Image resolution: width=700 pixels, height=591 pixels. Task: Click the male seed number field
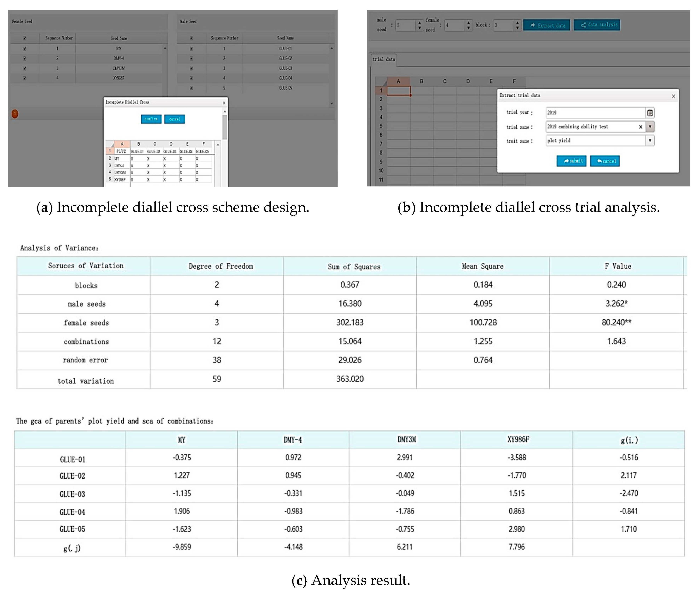pos(406,25)
